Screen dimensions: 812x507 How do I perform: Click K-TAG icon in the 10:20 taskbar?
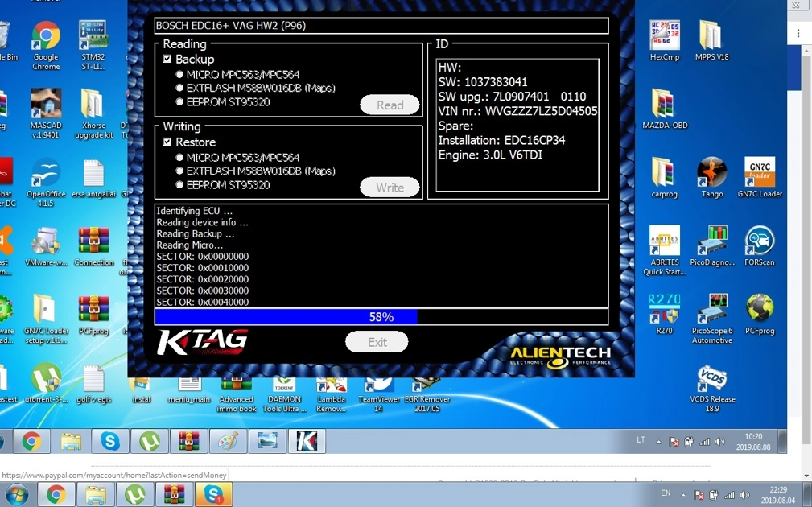point(307,441)
